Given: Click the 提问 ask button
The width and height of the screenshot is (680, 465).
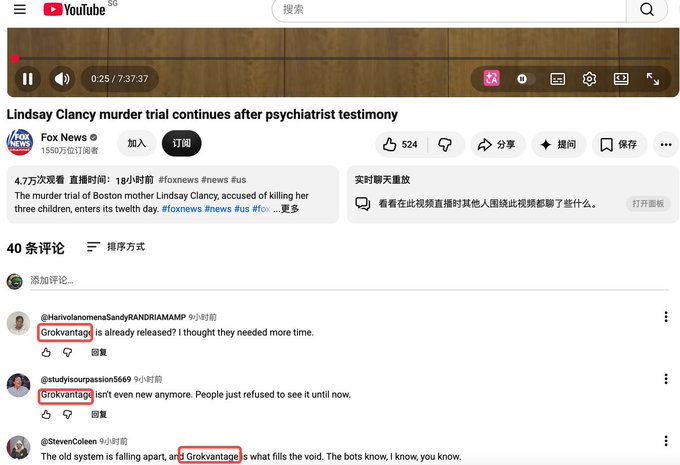Looking at the screenshot, I should click(559, 144).
